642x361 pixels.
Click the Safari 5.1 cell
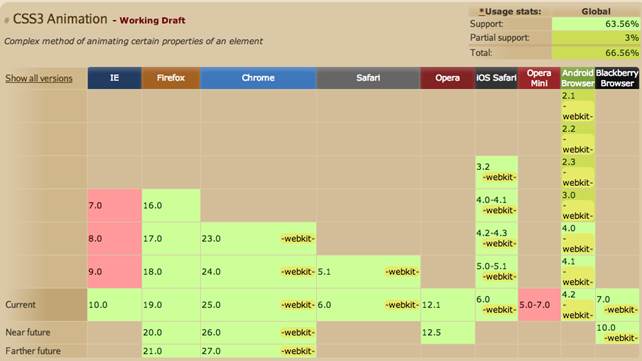368,272
